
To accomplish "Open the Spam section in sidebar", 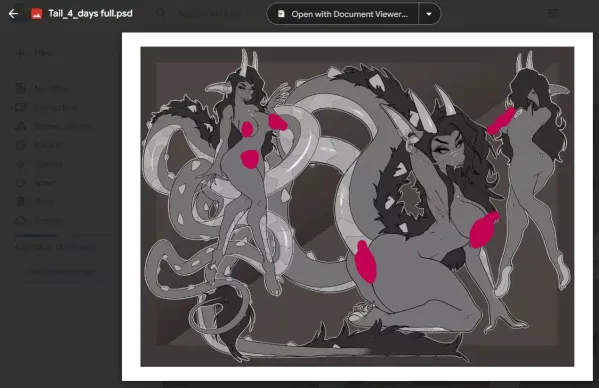I will click(x=45, y=183).
